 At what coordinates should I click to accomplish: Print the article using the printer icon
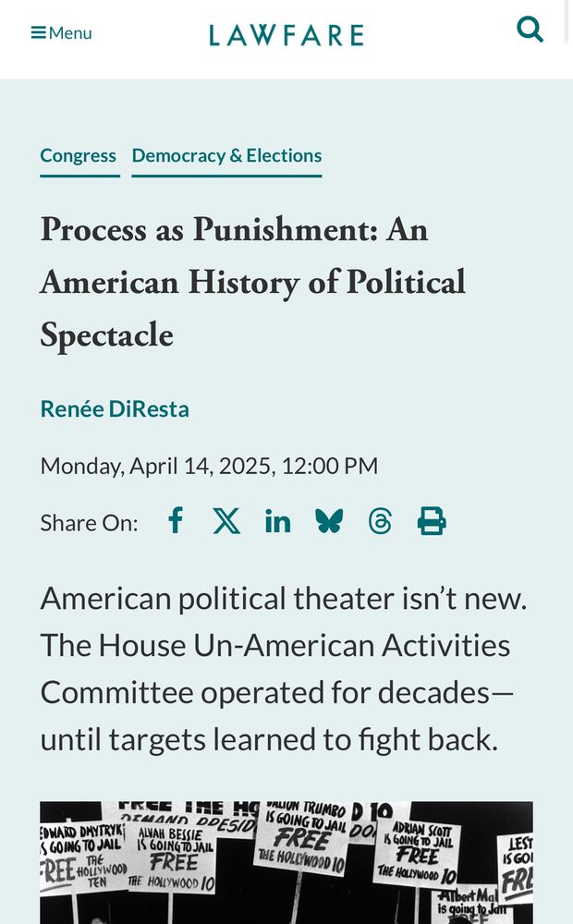(x=431, y=520)
